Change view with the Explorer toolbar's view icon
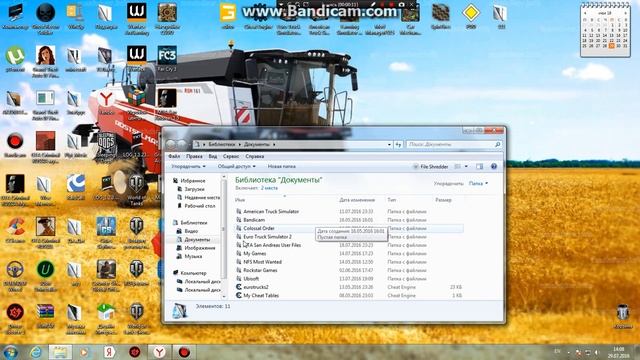 (458, 167)
